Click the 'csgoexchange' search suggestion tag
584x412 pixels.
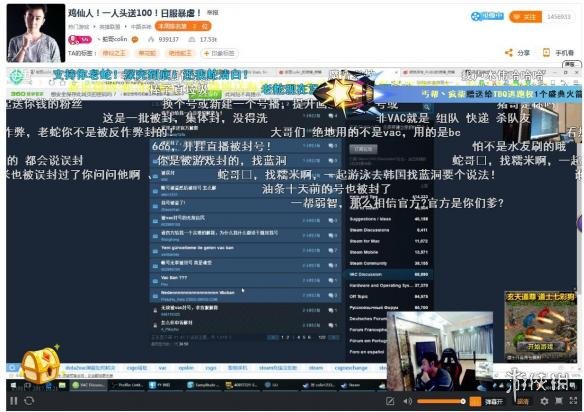click(x=351, y=368)
